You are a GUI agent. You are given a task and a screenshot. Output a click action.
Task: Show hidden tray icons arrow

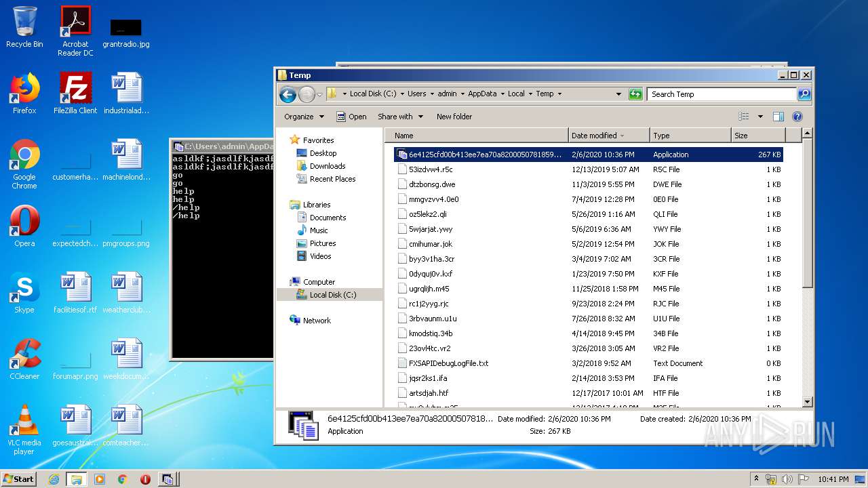[757, 479]
